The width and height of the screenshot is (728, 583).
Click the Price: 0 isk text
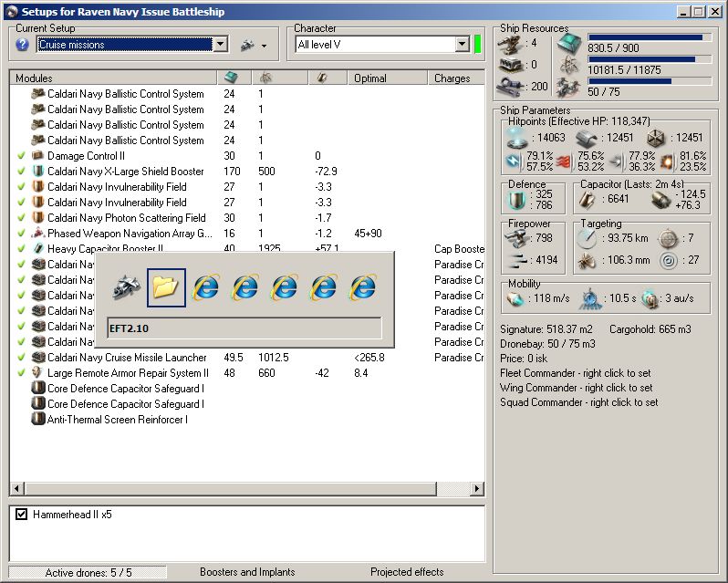[524, 359]
